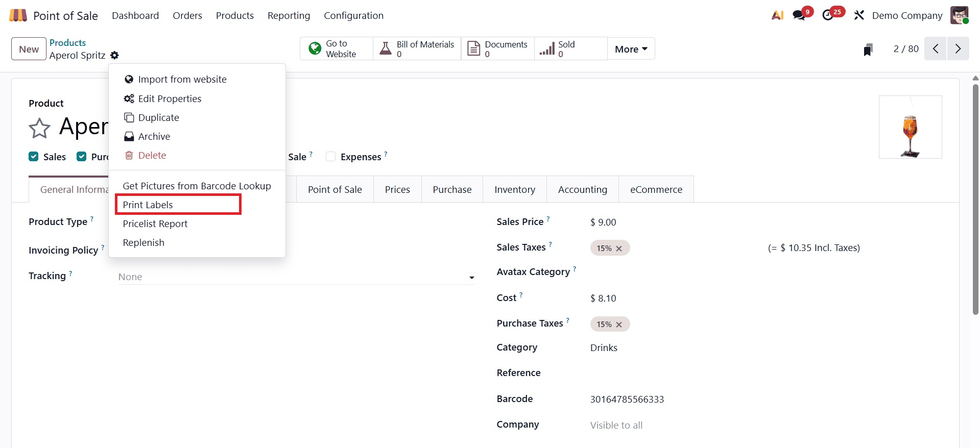
Task: Click the inbox icon beside Archive
Action: pos(129,136)
